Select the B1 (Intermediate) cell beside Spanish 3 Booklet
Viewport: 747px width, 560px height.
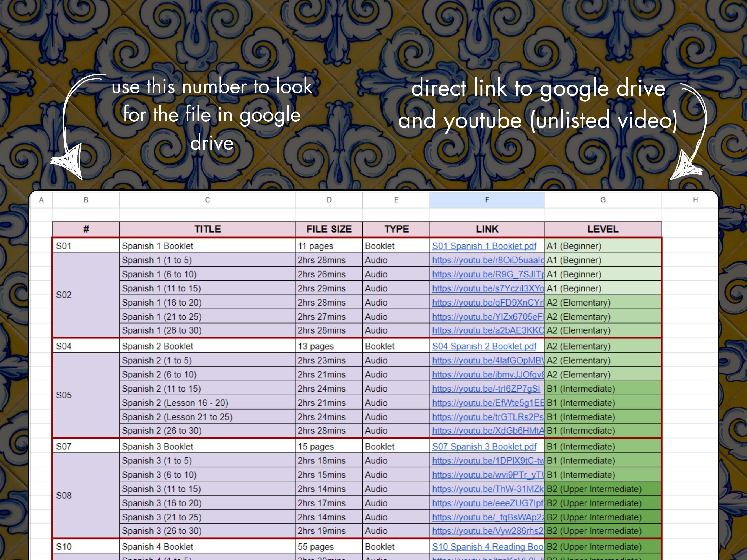coord(603,446)
